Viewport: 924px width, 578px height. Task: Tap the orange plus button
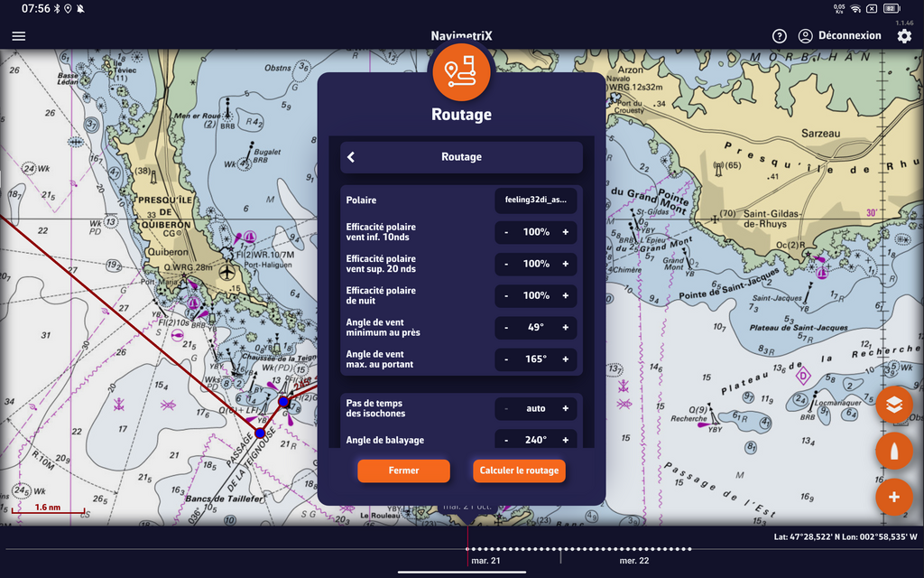point(893,497)
